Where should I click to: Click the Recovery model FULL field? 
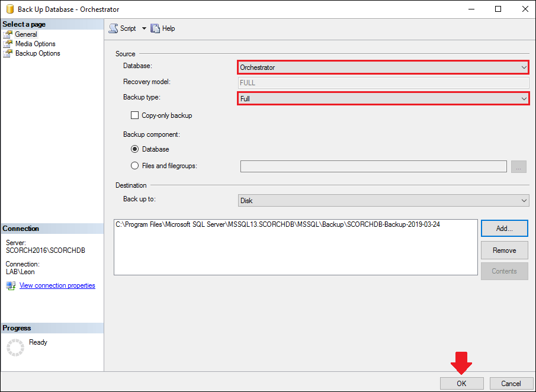tap(383, 83)
